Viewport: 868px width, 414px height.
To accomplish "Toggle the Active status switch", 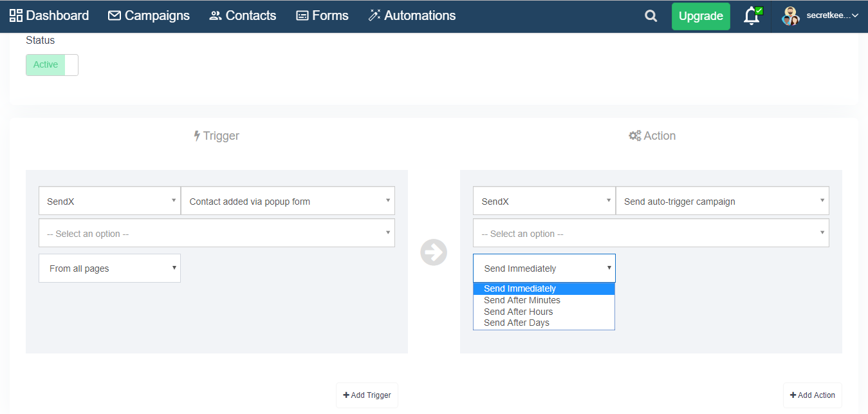I will click(x=52, y=65).
